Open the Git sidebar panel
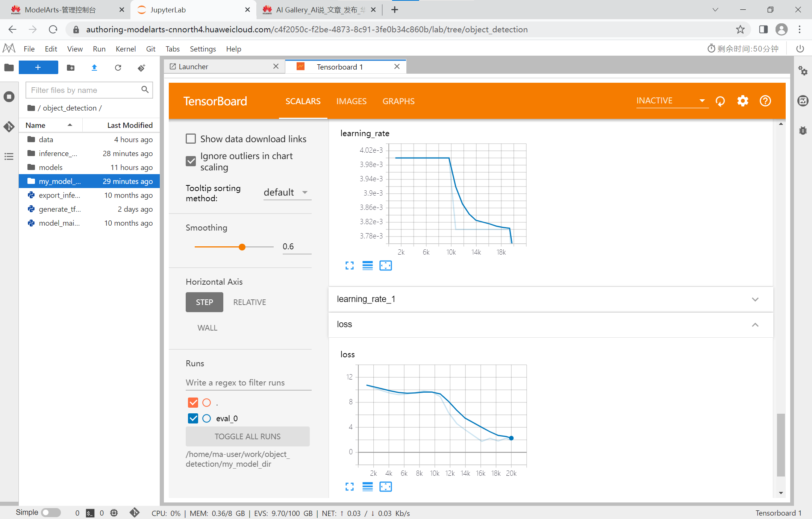This screenshot has height=519, width=812. click(9, 126)
